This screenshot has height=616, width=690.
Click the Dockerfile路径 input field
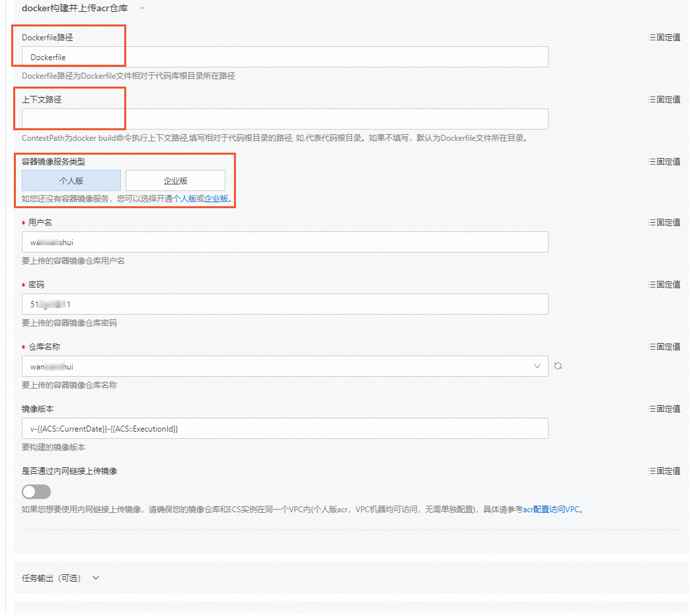[285, 57]
